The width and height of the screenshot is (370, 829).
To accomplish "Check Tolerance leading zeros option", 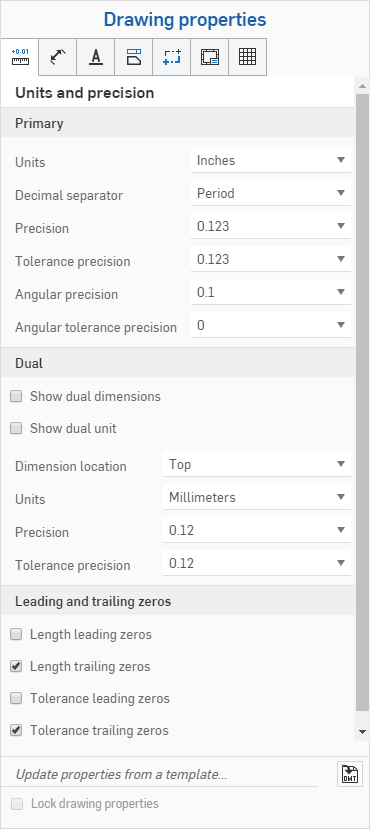I will (x=16, y=698).
